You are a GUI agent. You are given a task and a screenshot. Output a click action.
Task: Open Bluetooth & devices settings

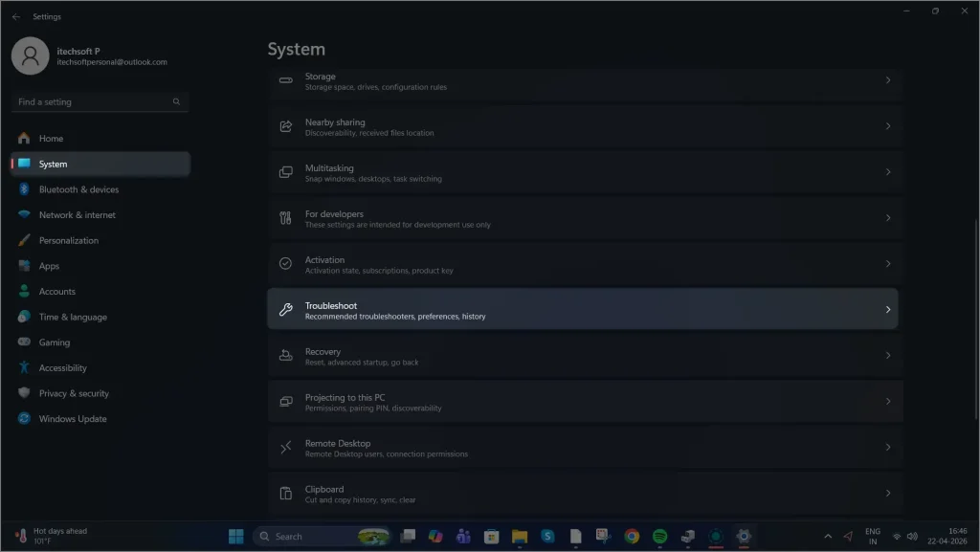pyautogui.click(x=80, y=188)
